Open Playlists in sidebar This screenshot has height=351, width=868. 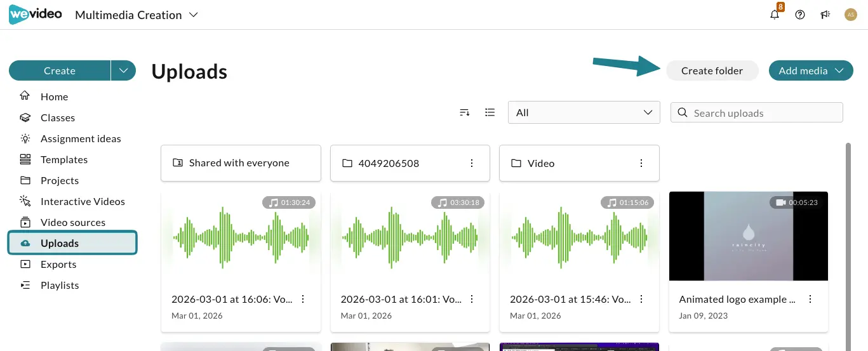tap(60, 285)
